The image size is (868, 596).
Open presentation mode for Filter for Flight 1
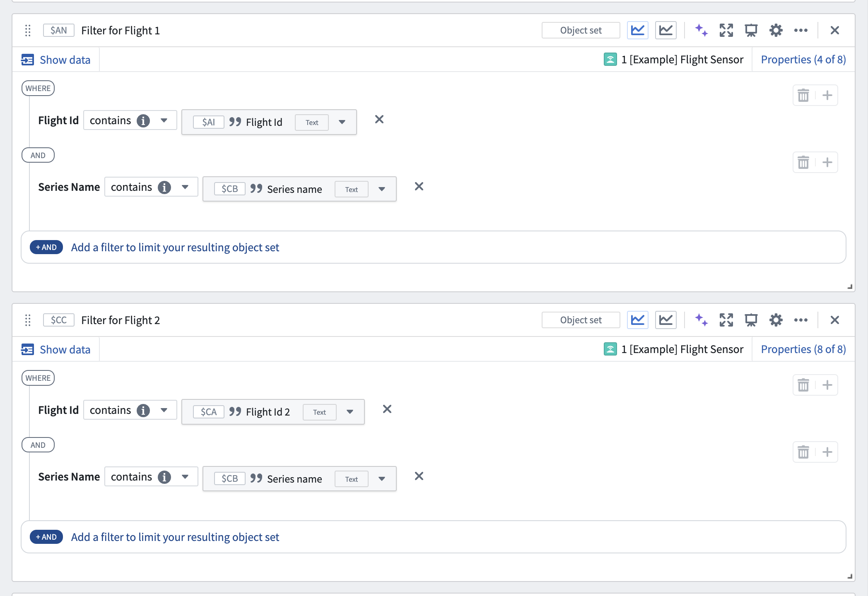click(x=751, y=30)
